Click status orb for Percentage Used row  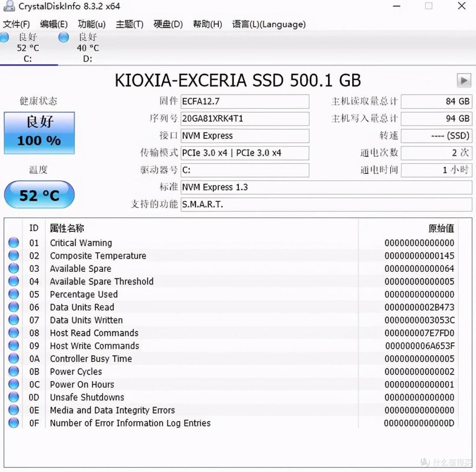pyautogui.click(x=14, y=294)
